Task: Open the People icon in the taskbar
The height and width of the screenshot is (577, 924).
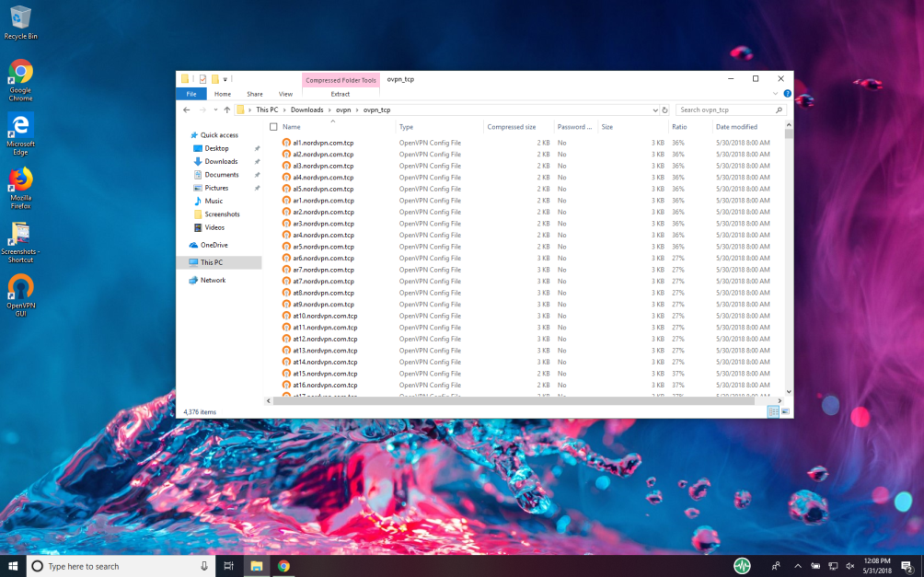Action: click(776, 566)
